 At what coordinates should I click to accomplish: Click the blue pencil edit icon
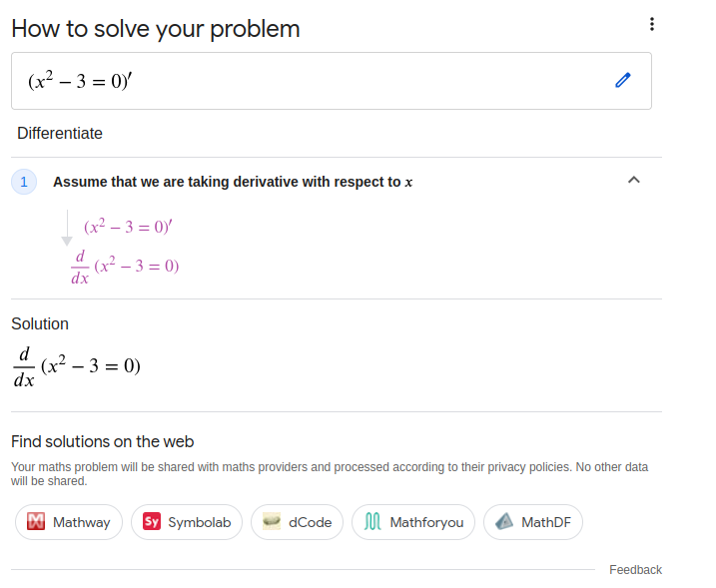pos(623,81)
